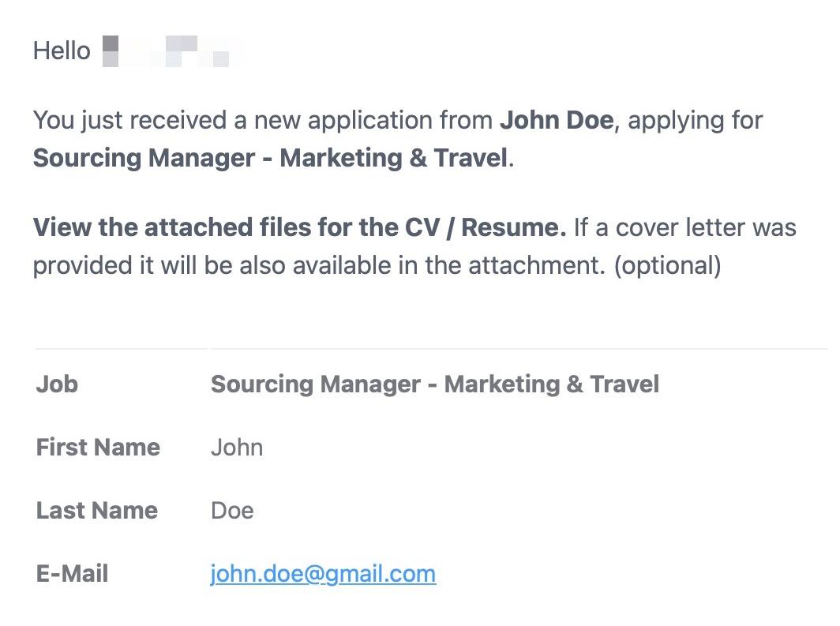840x626 pixels.
Task: Click the E-Mail row label
Action: [x=73, y=574]
